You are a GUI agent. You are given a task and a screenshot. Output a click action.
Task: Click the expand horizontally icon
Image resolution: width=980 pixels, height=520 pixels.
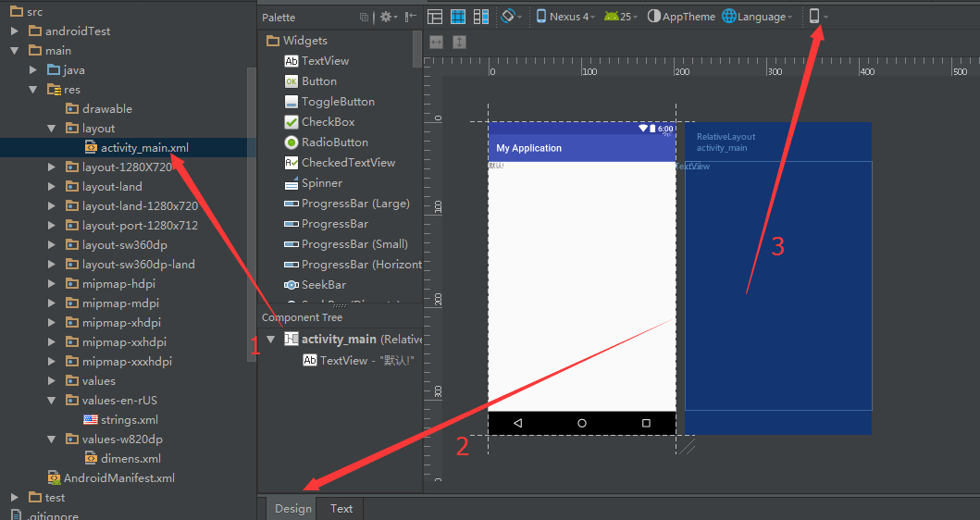click(x=437, y=42)
